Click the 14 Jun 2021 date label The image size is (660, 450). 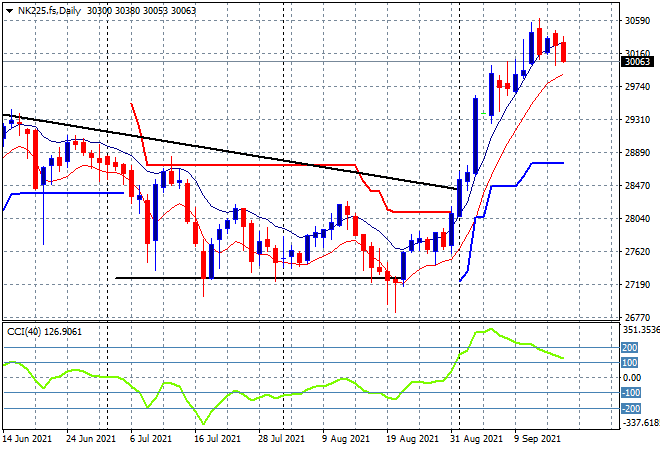point(27,439)
